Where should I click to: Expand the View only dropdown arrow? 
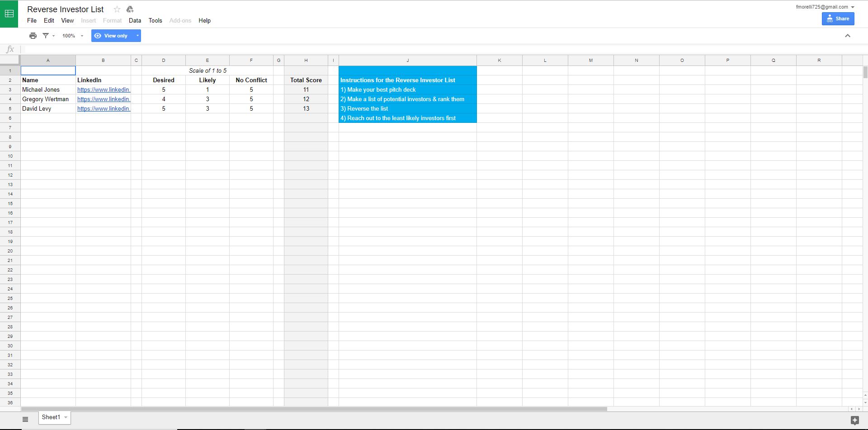click(x=137, y=36)
